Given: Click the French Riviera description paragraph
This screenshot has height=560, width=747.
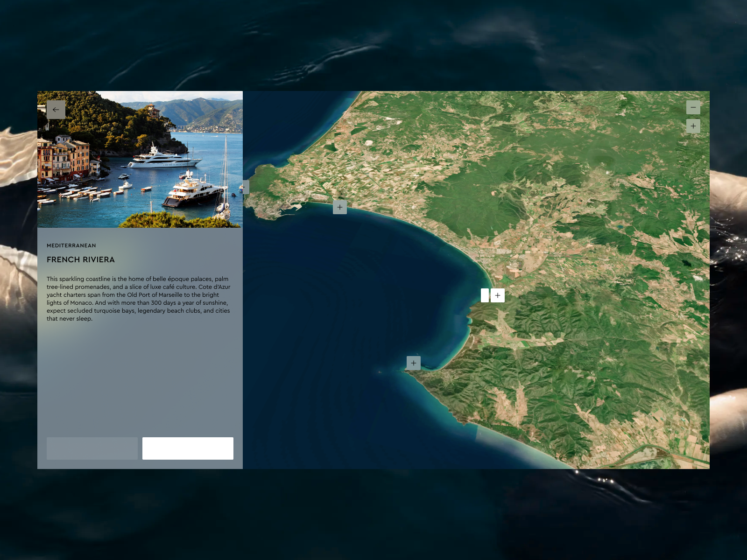Looking at the screenshot, I should (139, 299).
